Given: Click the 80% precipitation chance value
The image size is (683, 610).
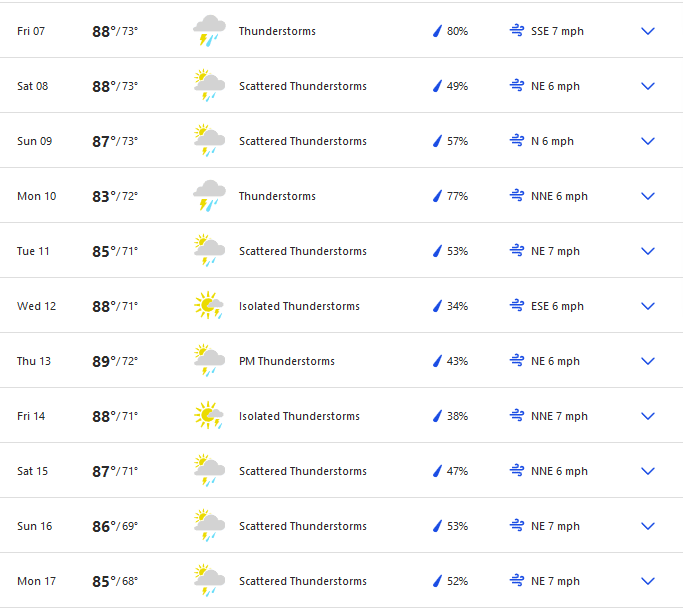Looking at the screenshot, I should [457, 31].
